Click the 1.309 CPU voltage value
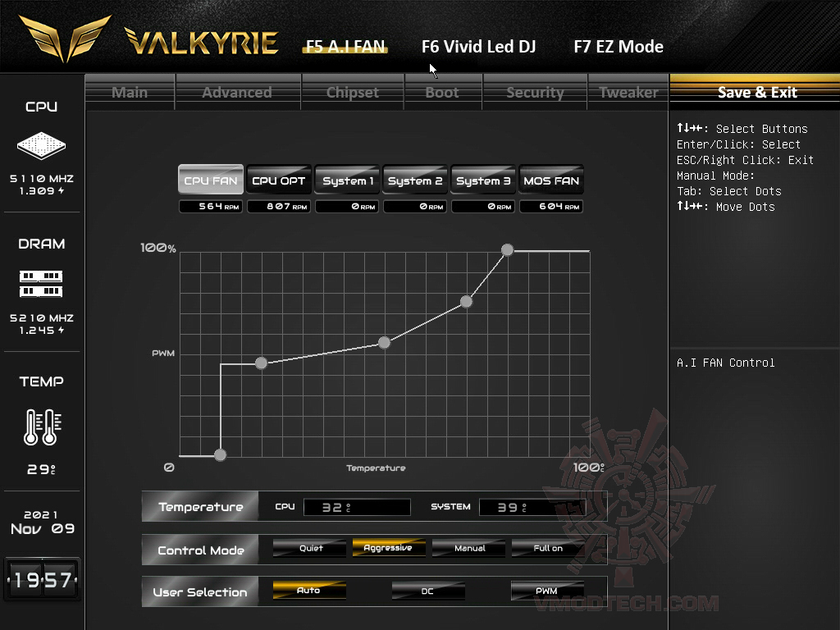840x630 pixels. tap(42, 190)
